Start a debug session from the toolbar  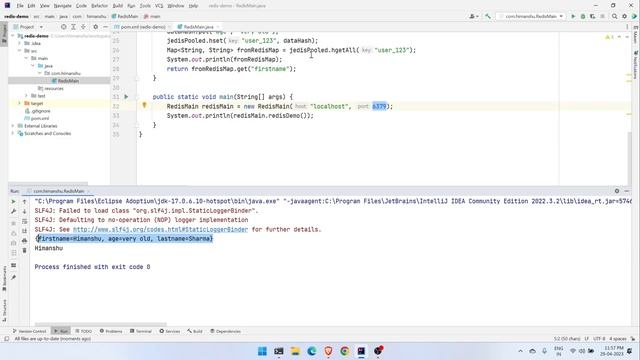[583, 16]
